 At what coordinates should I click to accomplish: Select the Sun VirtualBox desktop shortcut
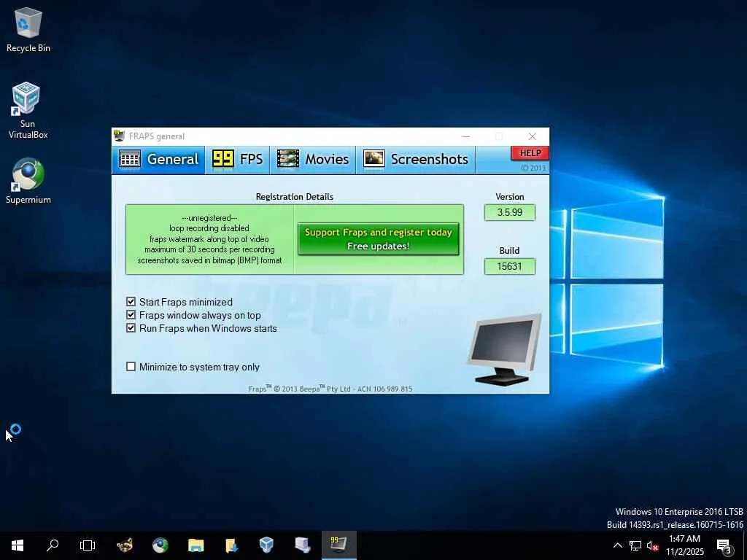pyautogui.click(x=28, y=111)
